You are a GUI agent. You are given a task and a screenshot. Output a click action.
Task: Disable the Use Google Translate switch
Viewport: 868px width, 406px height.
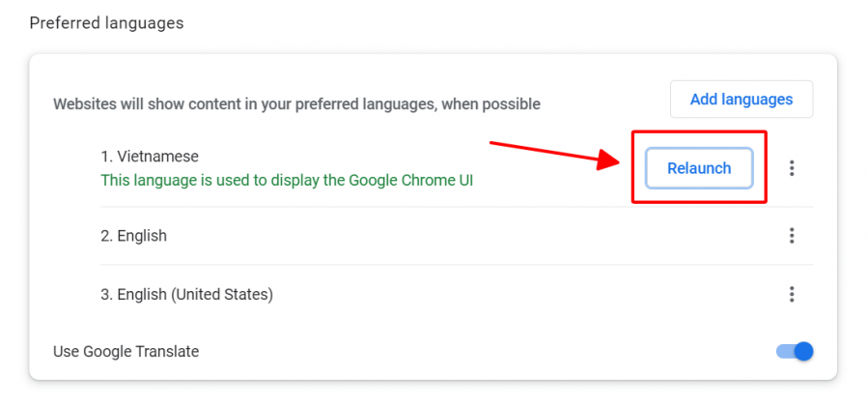click(795, 351)
